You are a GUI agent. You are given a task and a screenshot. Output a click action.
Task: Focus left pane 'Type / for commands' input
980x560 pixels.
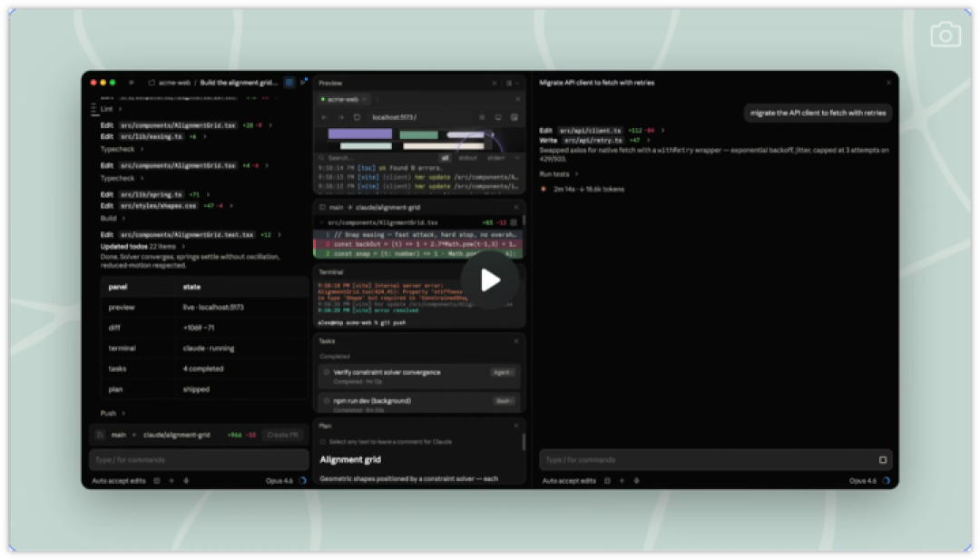[x=199, y=460]
